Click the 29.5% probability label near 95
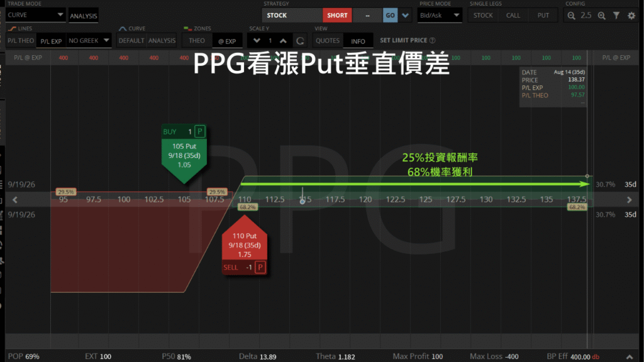 (65, 192)
